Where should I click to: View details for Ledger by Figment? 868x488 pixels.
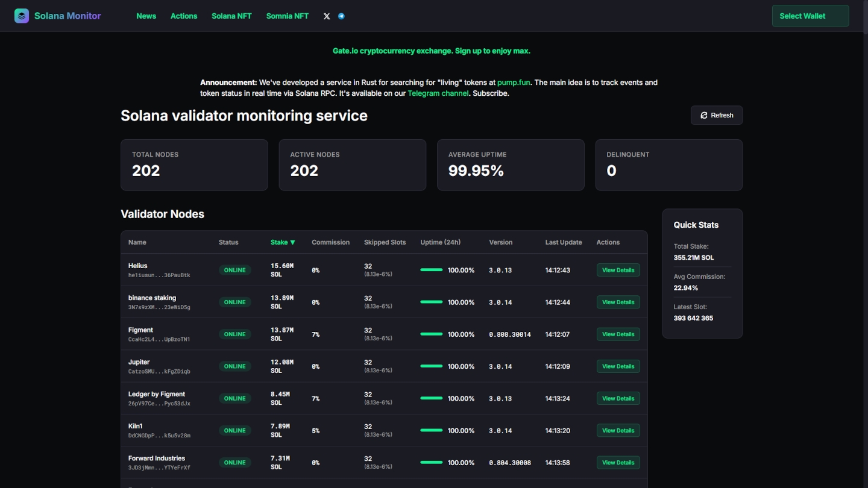coord(618,398)
